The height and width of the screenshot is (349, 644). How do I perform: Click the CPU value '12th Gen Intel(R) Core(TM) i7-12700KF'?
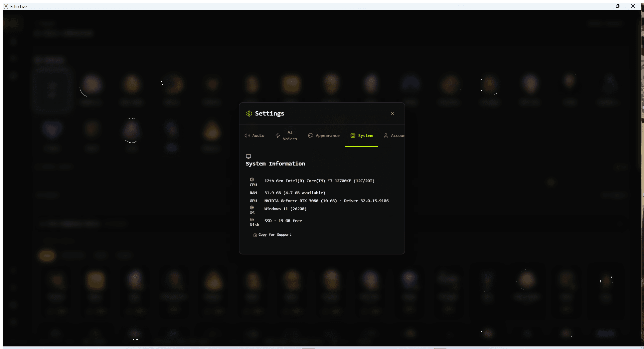(308, 181)
